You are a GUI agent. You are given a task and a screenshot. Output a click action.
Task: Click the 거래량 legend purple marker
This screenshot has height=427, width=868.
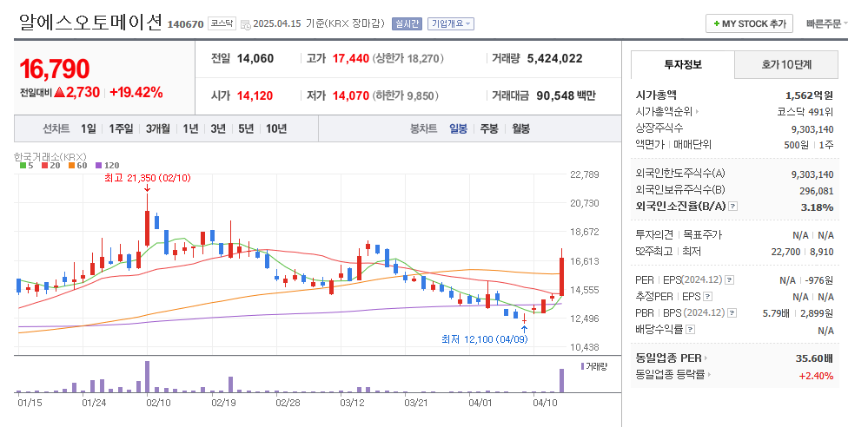click(582, 366)
